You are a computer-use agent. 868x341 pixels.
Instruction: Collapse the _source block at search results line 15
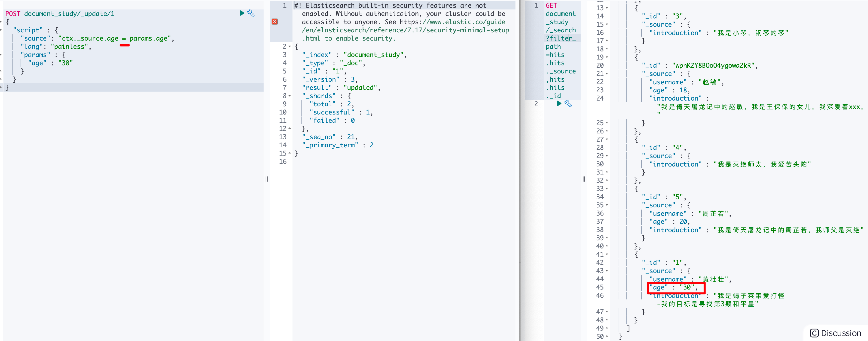607,24
